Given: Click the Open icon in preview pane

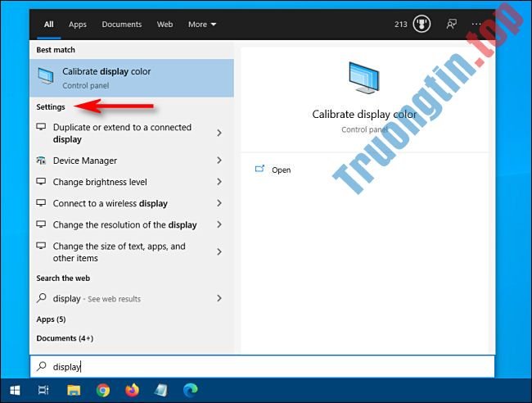Looking at the screenshot, I should 259,169.
